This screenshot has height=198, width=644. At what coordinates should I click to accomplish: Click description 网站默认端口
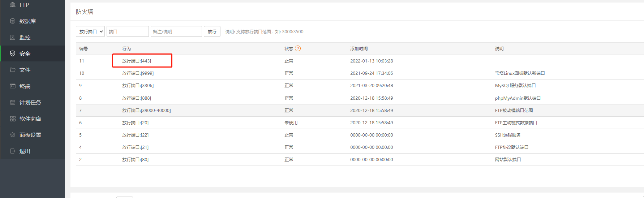point(508,159)
